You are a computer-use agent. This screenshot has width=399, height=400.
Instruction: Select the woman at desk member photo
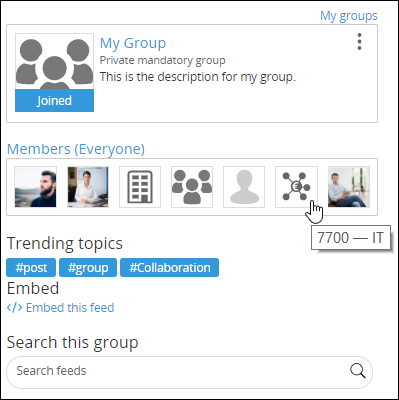tap(88, 187)
